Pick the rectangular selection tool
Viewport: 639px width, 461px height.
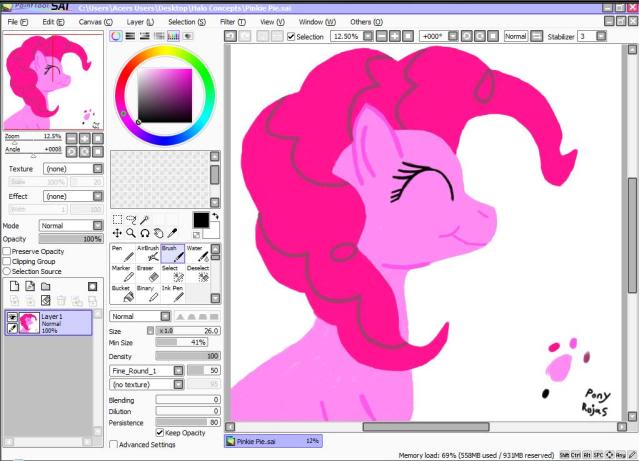117,220
